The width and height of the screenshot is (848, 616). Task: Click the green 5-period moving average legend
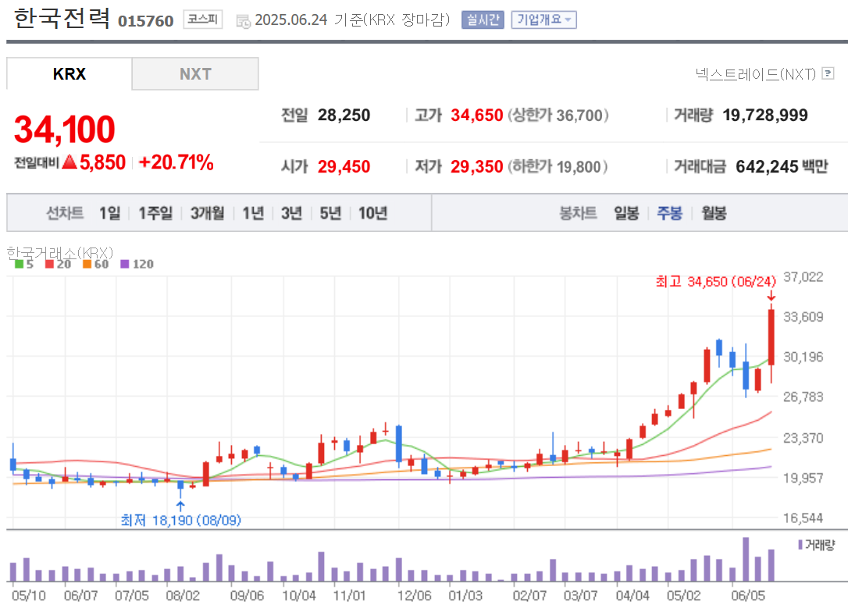click(x=23, y=264)
